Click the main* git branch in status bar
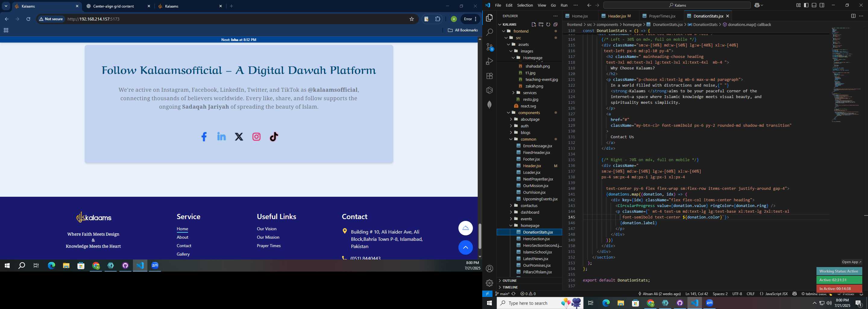Viewport: 868px width, 309px height. 502,294
